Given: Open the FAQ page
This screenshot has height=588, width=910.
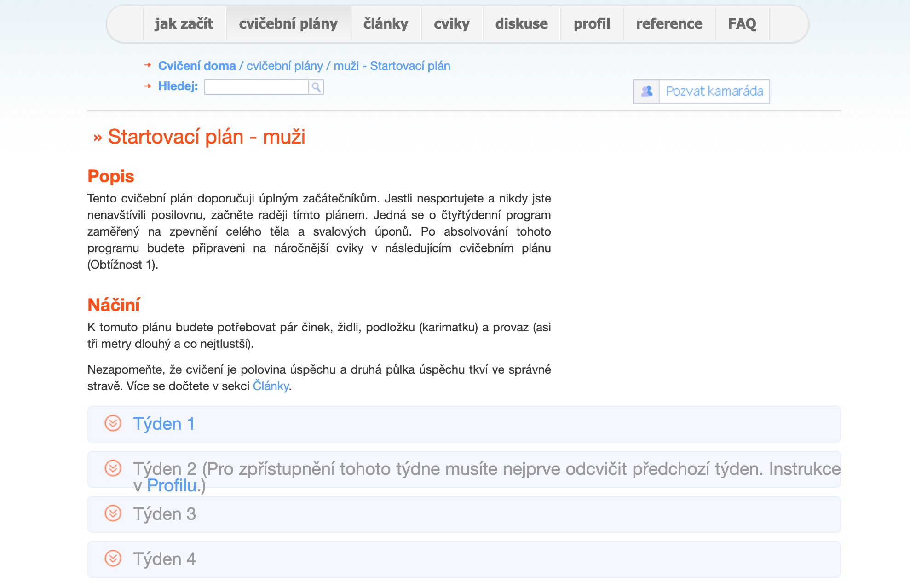Looking at the screenshot, I should click(742, 24).
